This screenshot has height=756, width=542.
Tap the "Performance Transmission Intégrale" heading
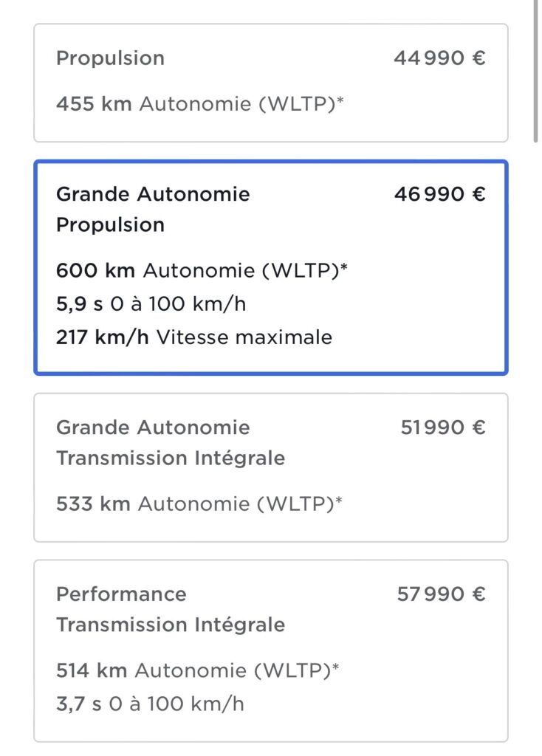170,609
